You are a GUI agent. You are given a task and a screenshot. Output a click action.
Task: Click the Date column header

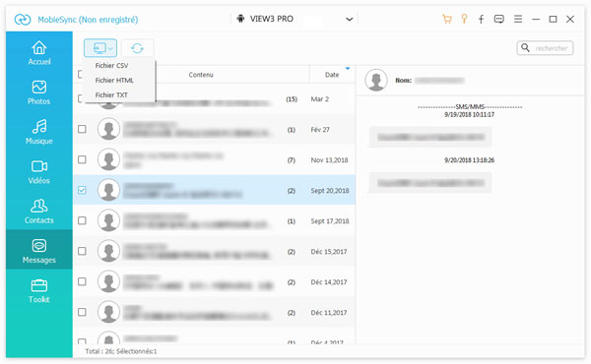pyautogui.click(x=332, y=75)
